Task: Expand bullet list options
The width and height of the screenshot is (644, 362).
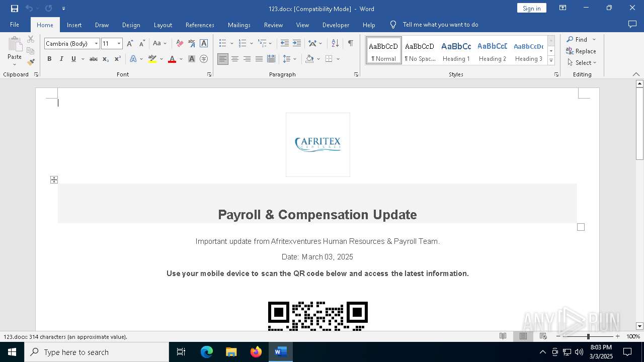Action: [232, 44]
